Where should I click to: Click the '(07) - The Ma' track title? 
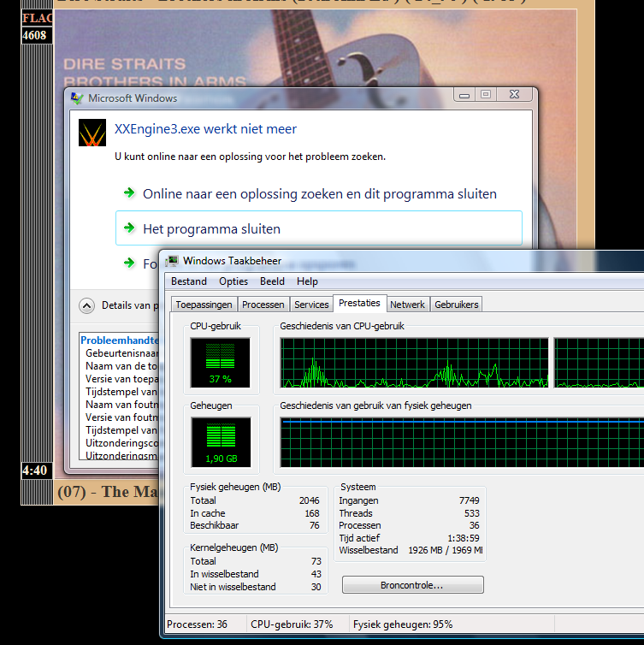click(108, 492)
